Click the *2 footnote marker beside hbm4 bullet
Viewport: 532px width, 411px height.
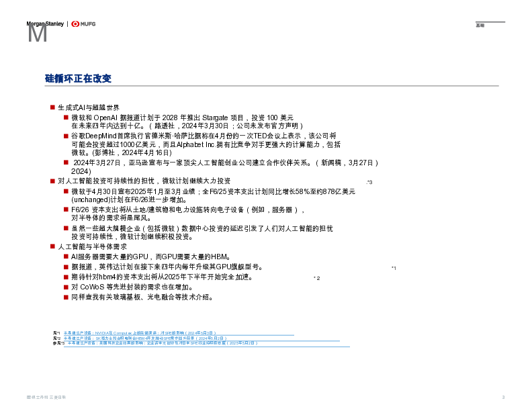[317, 278]
